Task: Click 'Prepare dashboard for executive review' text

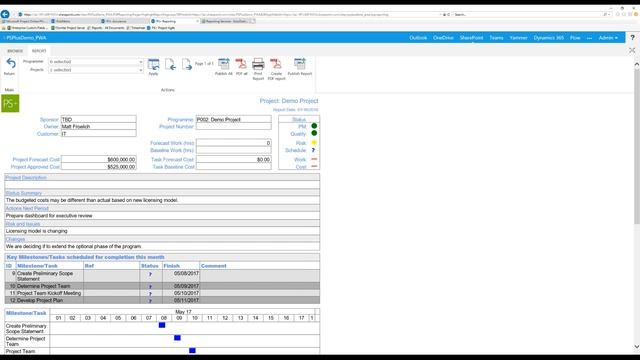Action: click(x=49, y=216)
